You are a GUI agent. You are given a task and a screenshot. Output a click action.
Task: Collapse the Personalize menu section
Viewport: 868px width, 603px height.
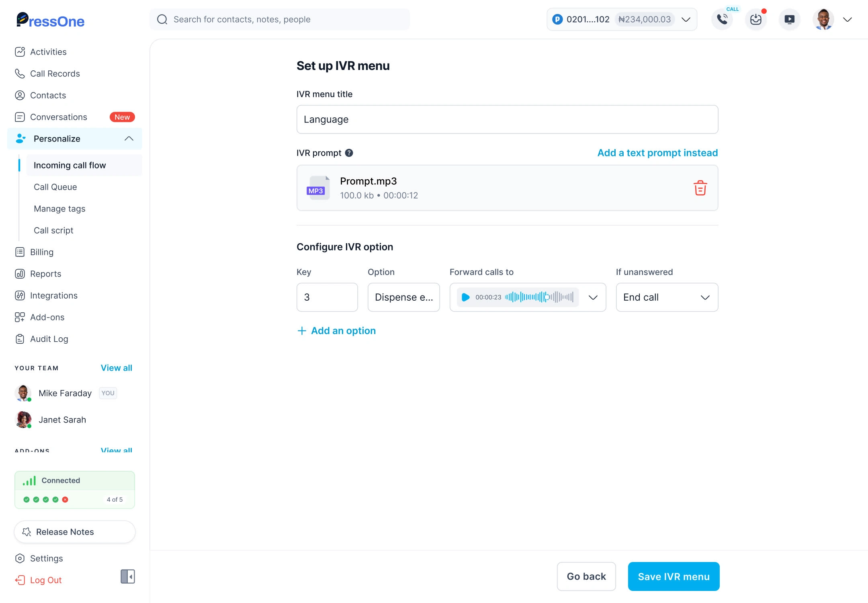point(129,139)
